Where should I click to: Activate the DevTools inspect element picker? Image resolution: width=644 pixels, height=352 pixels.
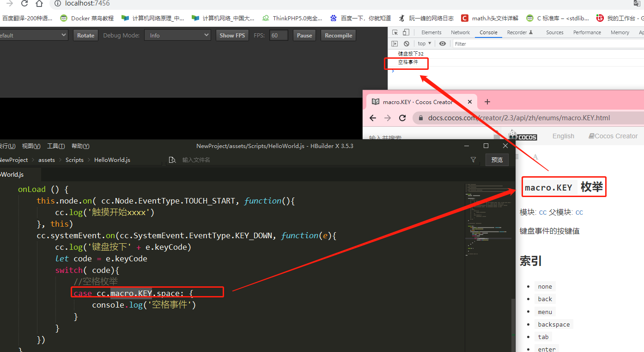395,32
